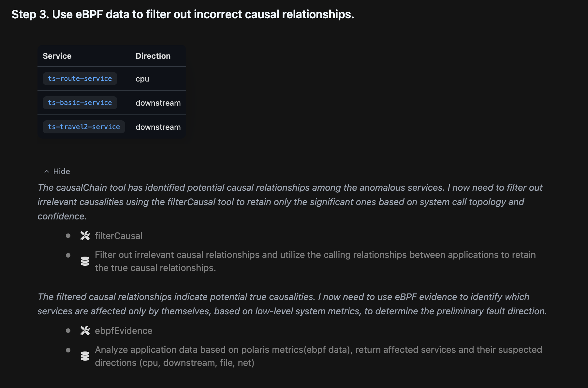
Task: Open the database icon under filterCausal
Action: click(85, 261)
